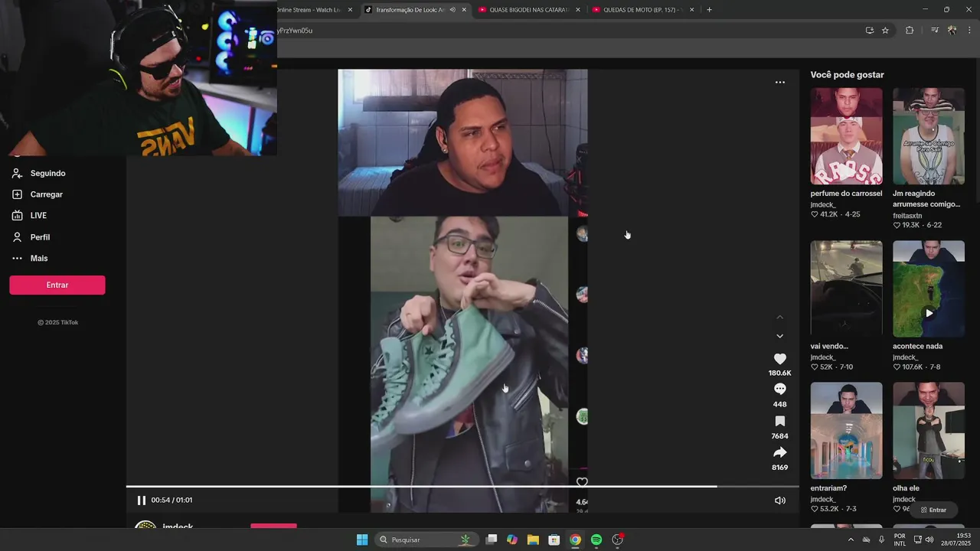
Task: Open Task View on the taskbar
Action: (492, 540)
